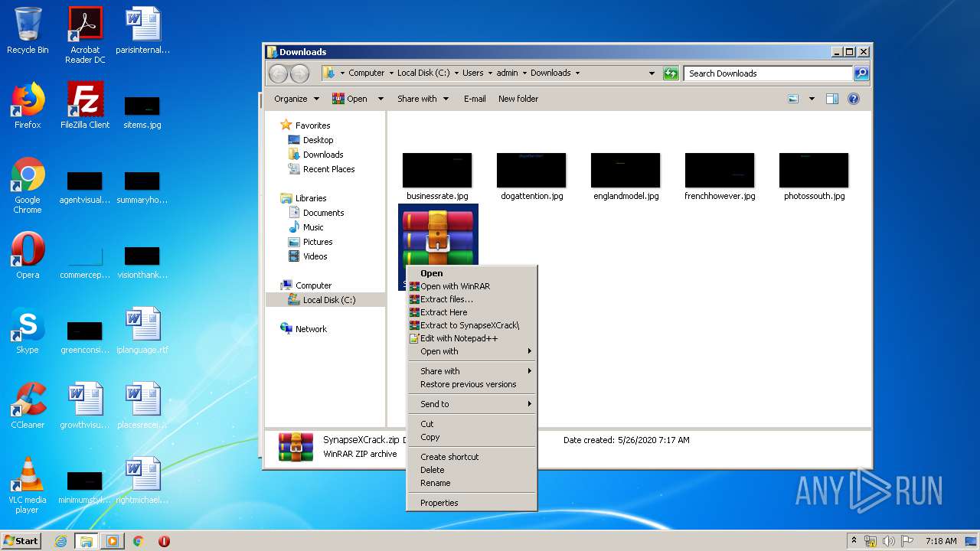
Task: Click the volume icon in system tray
Action: click(x=889, y=541)
